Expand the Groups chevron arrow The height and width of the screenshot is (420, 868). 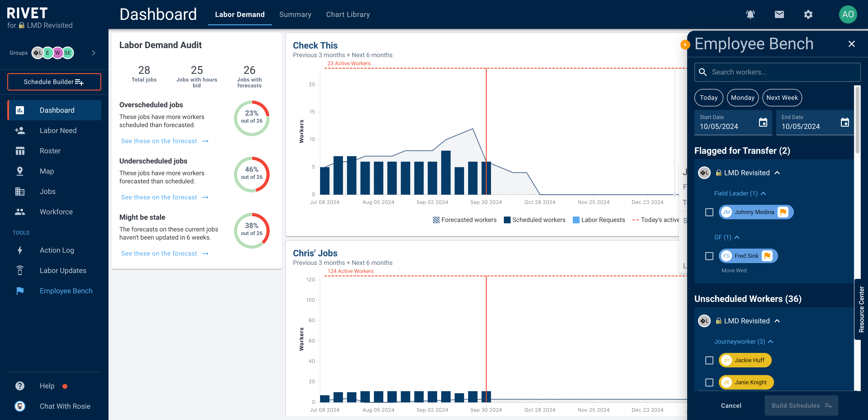pyautogui.click(x=94, y=52)
